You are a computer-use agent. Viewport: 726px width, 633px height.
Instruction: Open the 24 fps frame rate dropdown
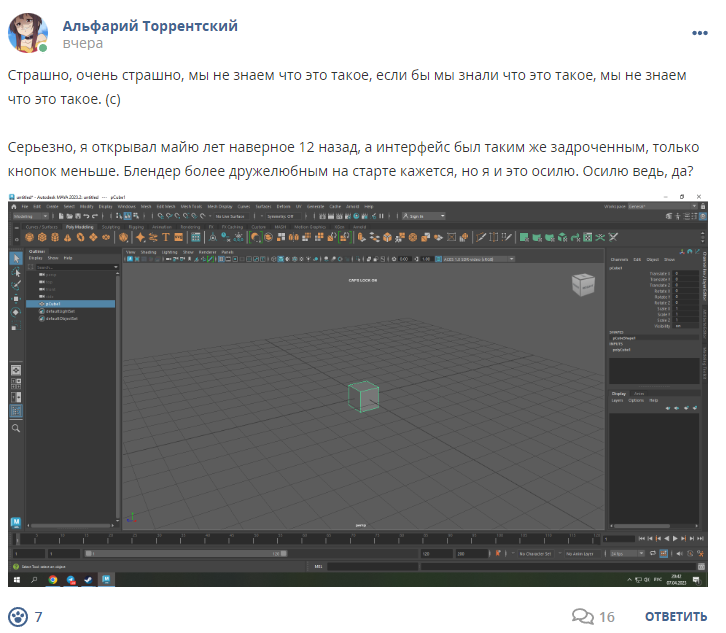(627, 553)
